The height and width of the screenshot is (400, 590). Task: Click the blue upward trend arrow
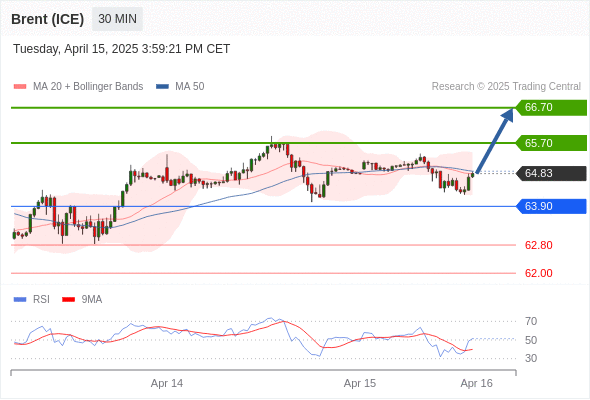click(495, 140)
